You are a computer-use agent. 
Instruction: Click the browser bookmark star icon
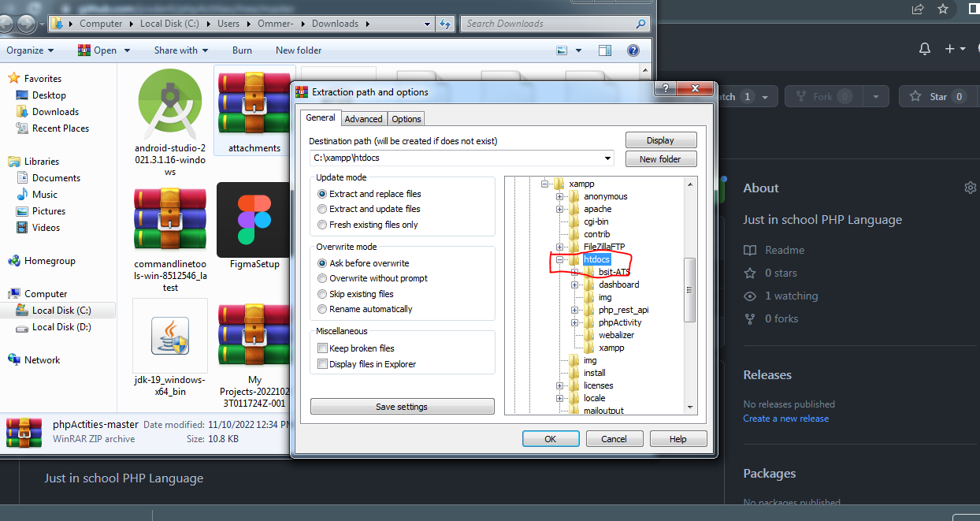coord(943,9)
